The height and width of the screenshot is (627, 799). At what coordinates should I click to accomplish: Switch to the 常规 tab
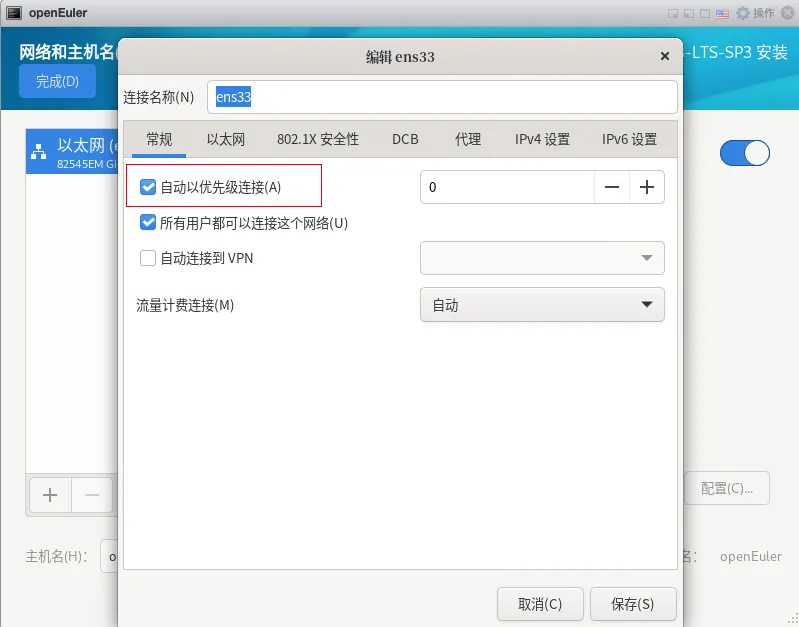pos(159,139)
